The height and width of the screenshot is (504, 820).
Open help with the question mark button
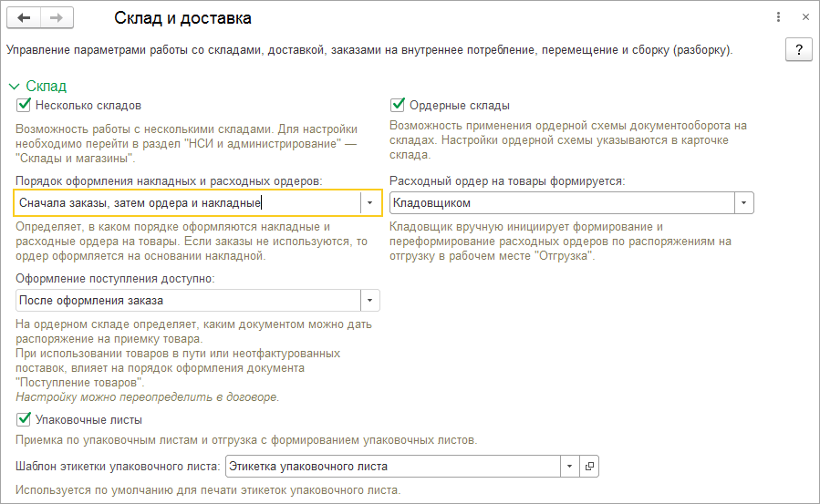(798, 49)
